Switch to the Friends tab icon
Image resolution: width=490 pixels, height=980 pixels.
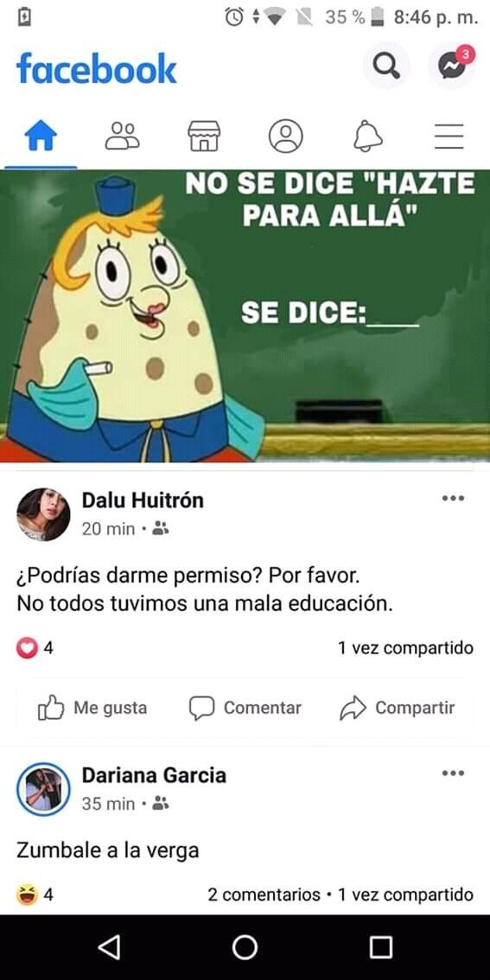(x=122, y=137)
